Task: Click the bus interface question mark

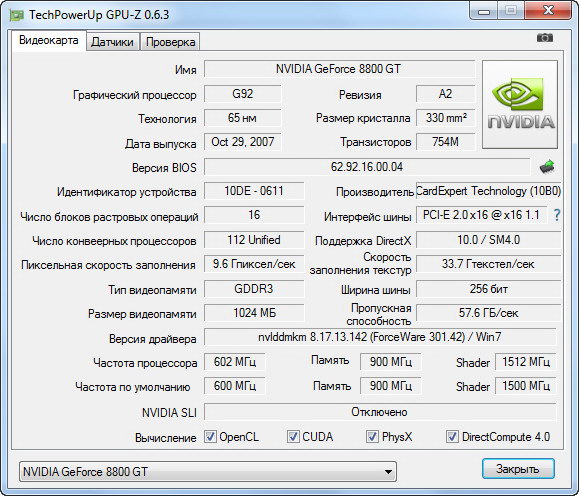Action: click(x=556, y=215)
